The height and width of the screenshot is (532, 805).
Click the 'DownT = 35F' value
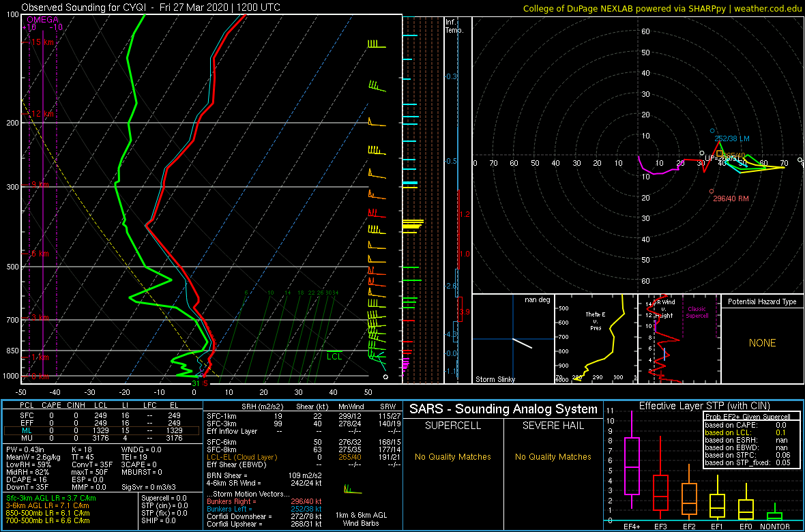tap(27, 487)
